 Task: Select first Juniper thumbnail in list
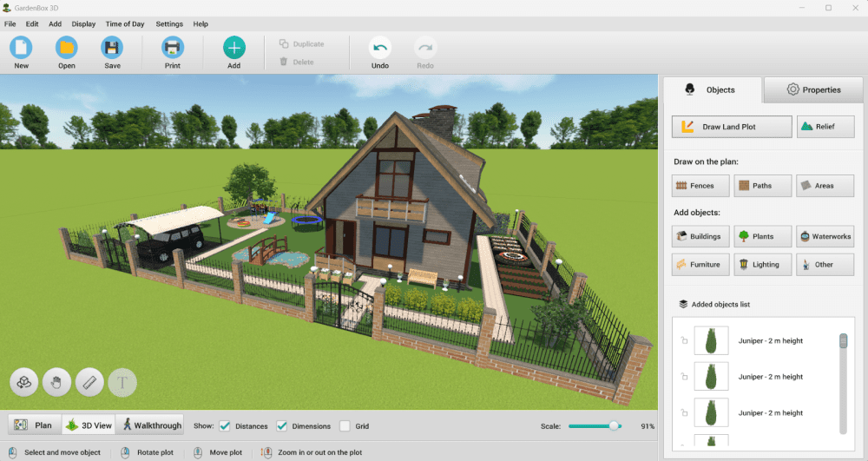[x=712, y=340]
